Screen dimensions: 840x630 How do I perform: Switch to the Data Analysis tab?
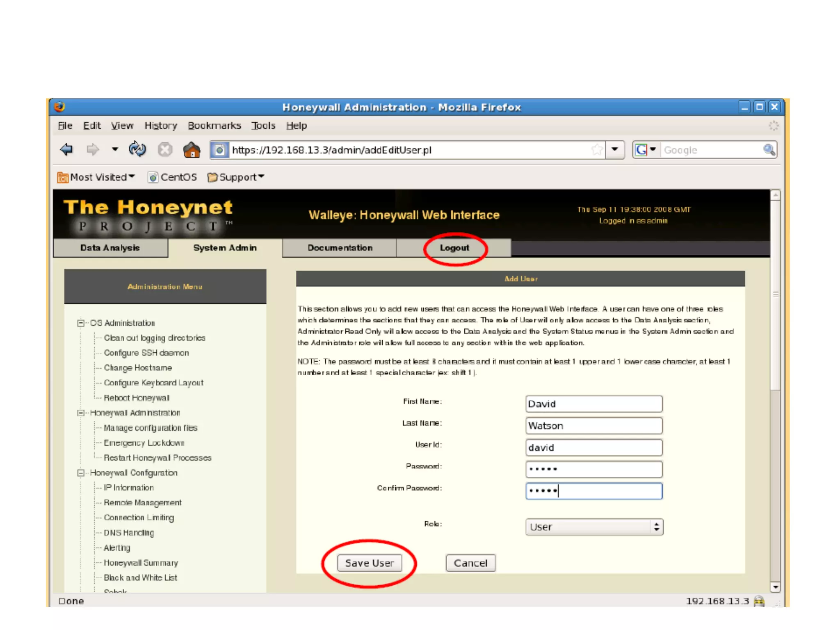[110, 248]
